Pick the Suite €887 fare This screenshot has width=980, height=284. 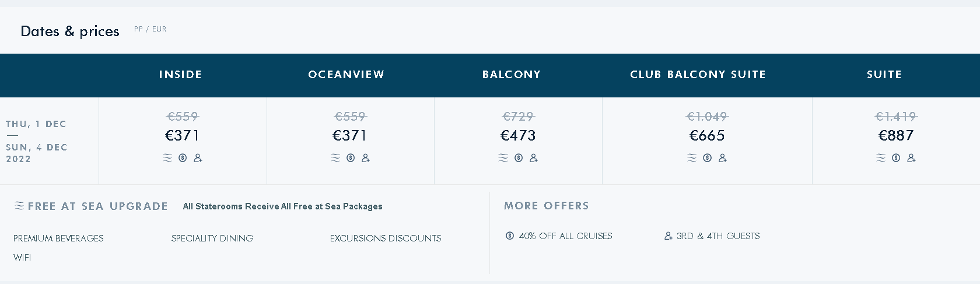896,136
